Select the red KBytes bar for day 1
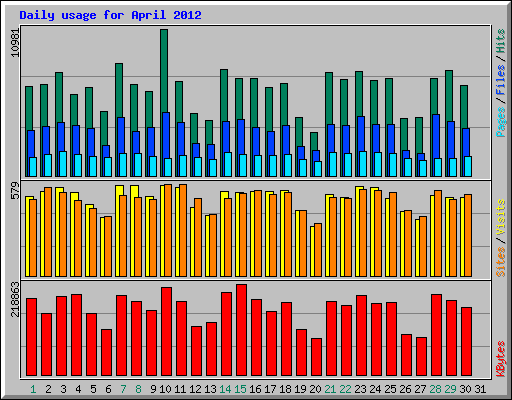Image resolution: width=512 pixels, height=400 pixels. [31, 337]
